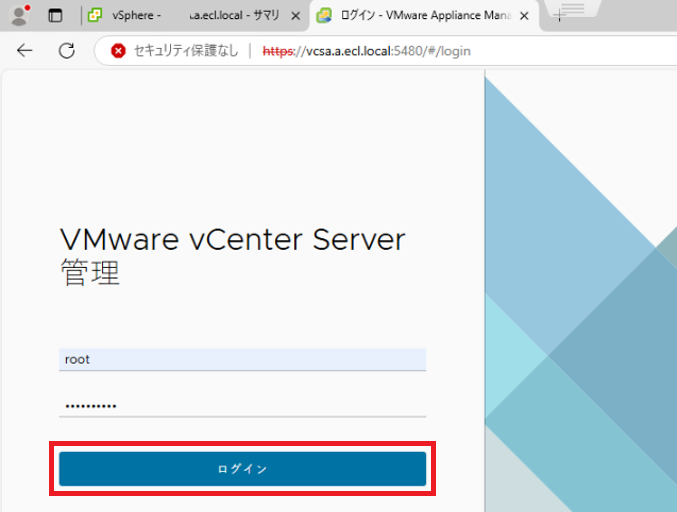
Task: Reload the page with the refresh icon
Action: point(67,51)
